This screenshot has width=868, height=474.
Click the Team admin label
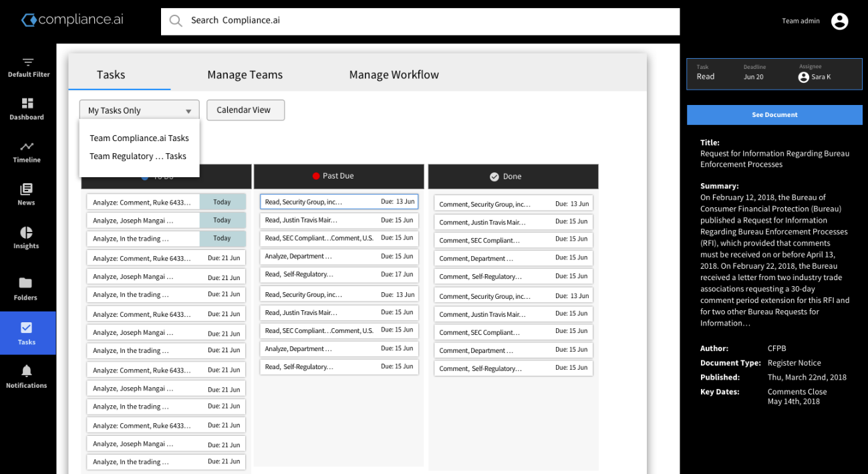(x=801, y=21)
